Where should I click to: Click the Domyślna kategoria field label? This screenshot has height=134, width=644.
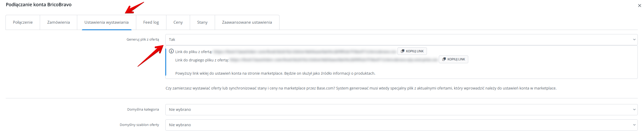(x=143, y=110)
